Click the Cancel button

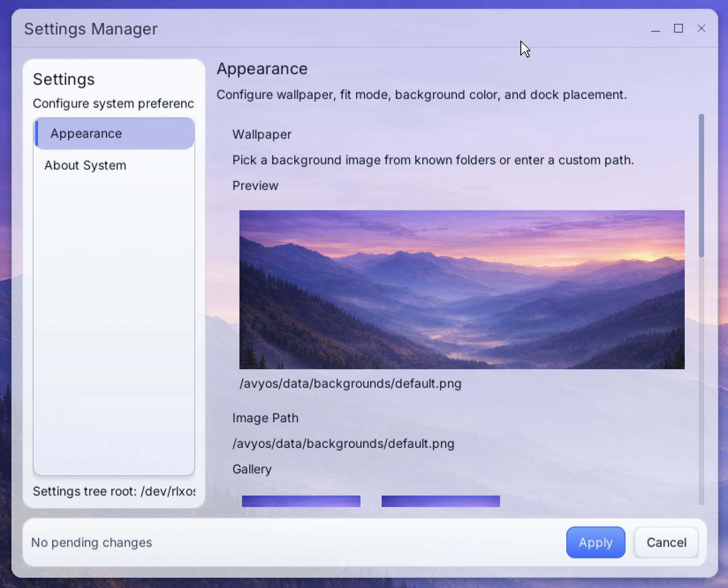point(666,542)
